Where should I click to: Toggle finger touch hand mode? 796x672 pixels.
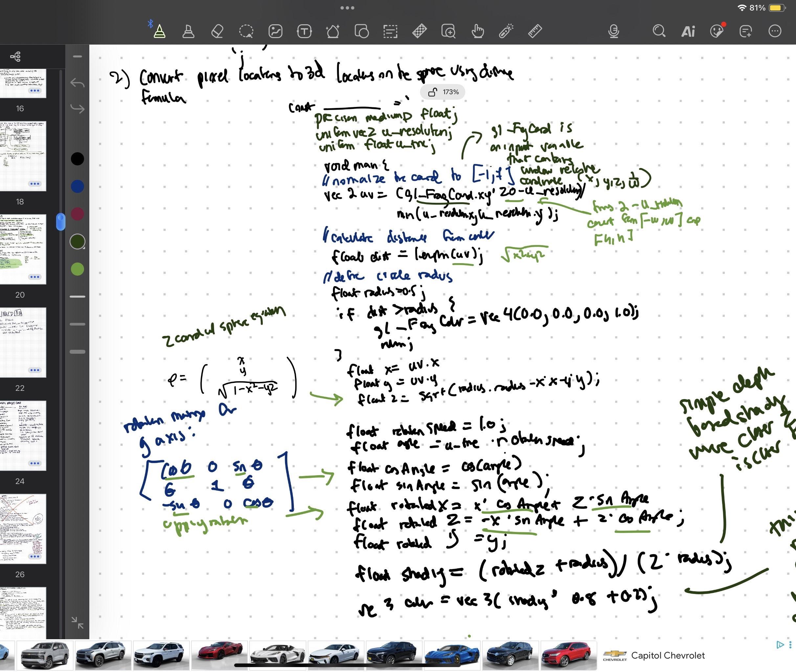click(477, 31)
